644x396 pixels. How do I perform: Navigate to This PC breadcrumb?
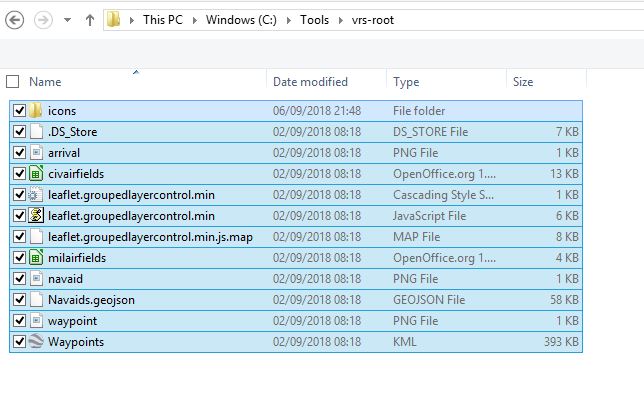(x=163, y=20)
